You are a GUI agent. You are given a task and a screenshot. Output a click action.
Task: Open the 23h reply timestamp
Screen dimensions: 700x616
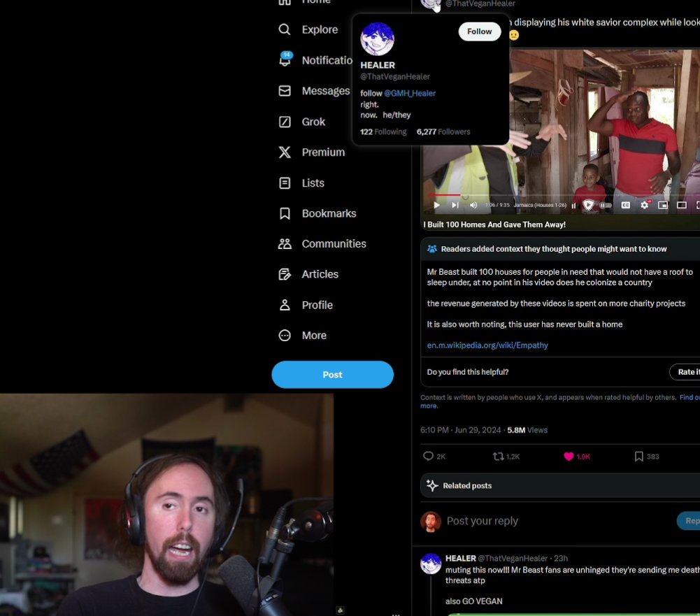click(561, 559)
